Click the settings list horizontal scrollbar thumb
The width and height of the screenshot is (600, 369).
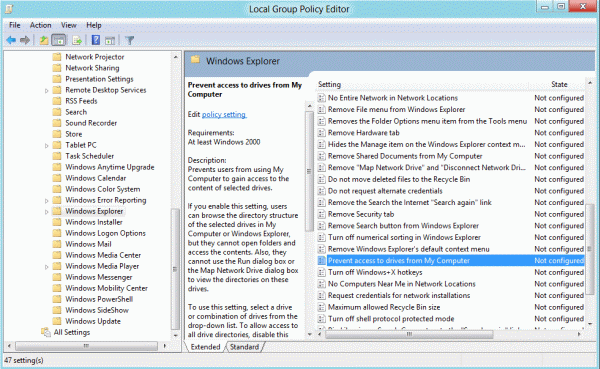[409, 335]
